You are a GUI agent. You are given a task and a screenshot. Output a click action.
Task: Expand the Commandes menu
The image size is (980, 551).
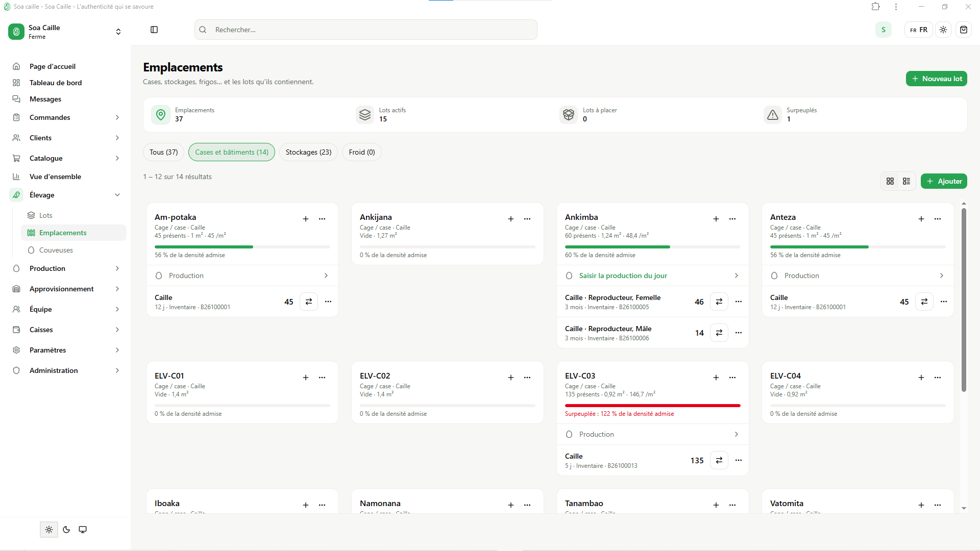[65, 117]
